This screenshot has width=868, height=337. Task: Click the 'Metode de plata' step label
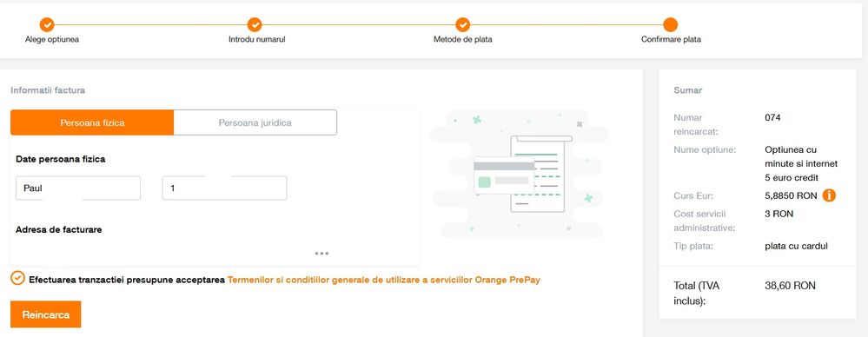tap(463, 40)
